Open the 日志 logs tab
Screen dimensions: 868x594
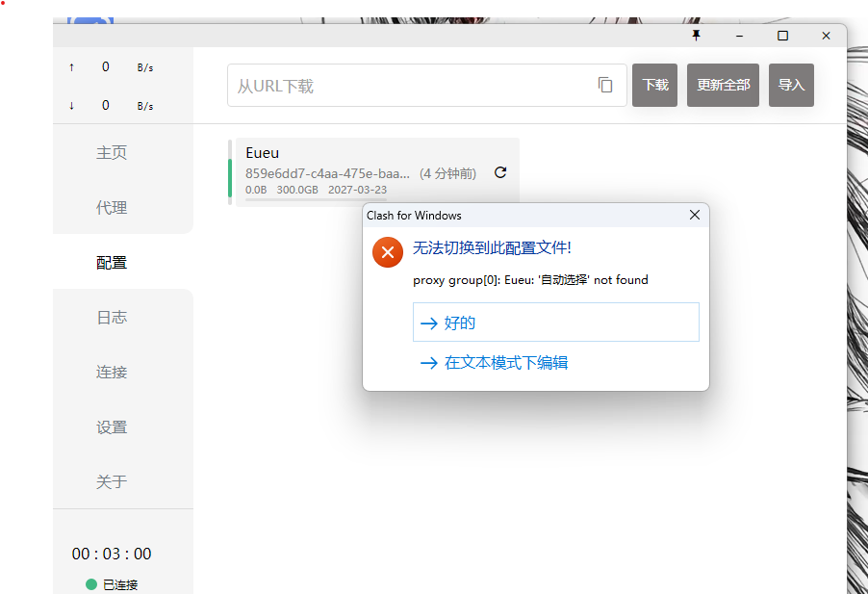112,318
